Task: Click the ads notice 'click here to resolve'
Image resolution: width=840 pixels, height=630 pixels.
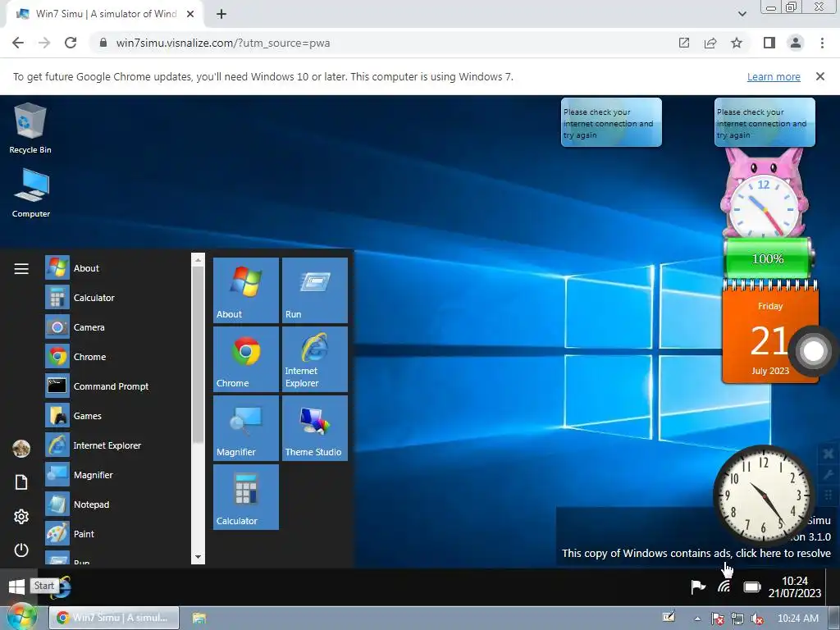Action: point(696,553)
